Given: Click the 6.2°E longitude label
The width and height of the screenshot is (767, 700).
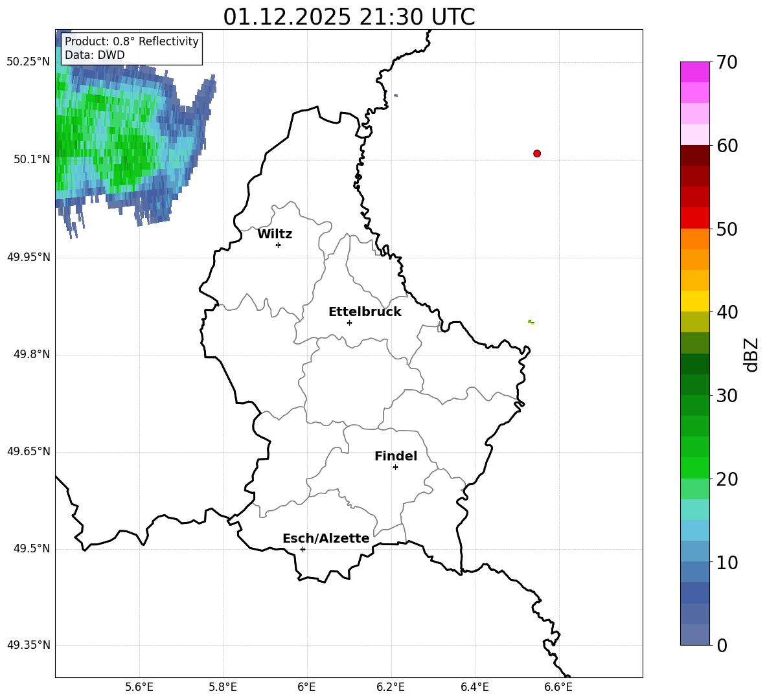Looking at the screenshot, I should click(391, 687).
